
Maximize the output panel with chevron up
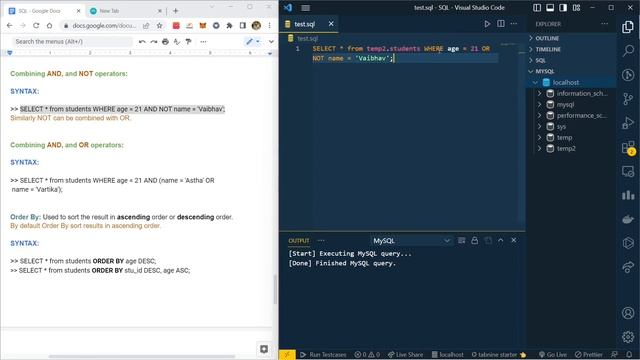tap(501, 240)
